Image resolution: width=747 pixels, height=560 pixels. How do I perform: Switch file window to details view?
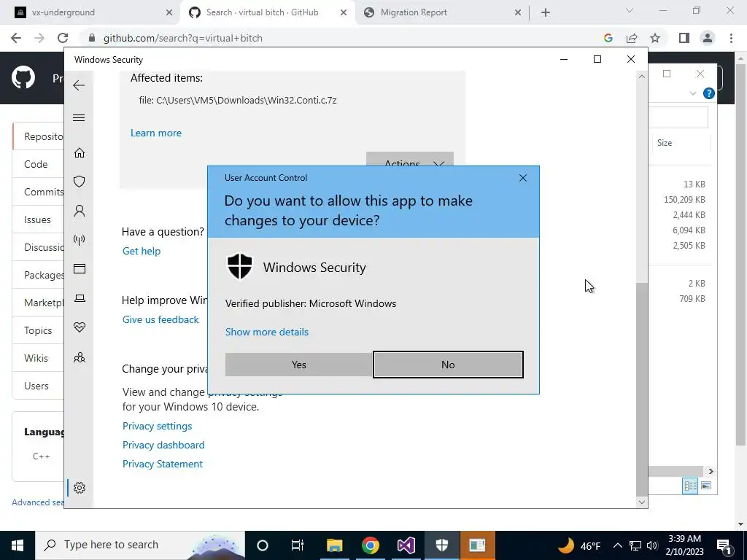(x=690, y=486)
